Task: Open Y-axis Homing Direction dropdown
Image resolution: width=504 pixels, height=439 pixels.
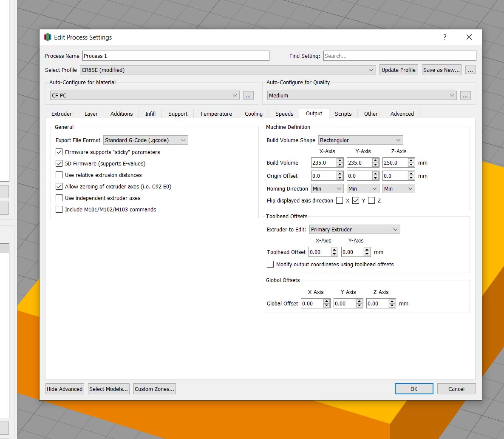Action: [x=363, y=188]
